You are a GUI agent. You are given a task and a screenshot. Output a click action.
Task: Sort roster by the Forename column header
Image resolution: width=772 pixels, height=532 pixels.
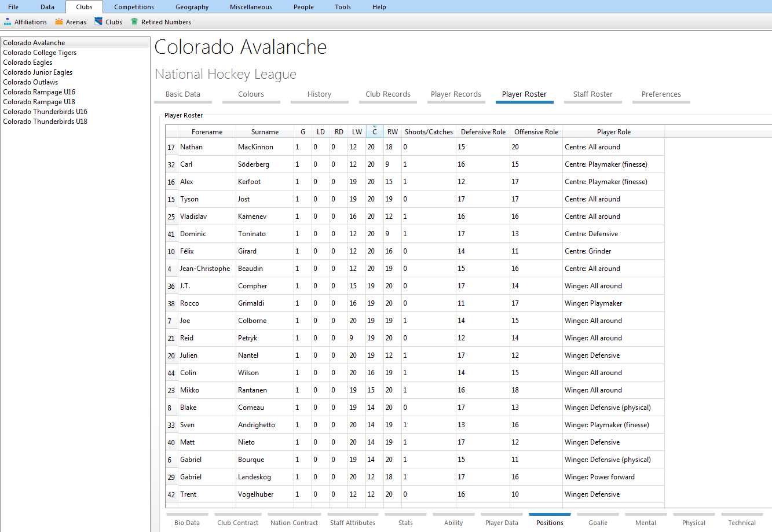click(207, 132)
